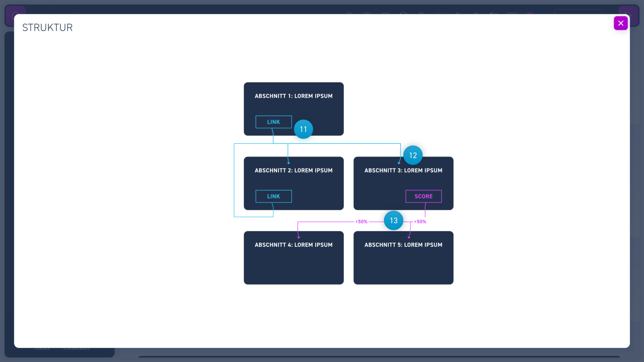The height and width of the screenshot is (362, 644).
Task: Select the Abschnitt 5 node
Action: click(x=403, y=261)
